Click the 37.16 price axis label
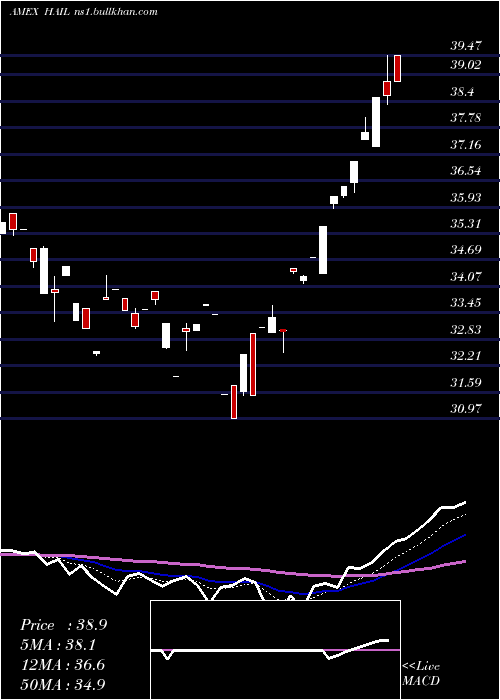Screen dimensions: 500x700 466,145
